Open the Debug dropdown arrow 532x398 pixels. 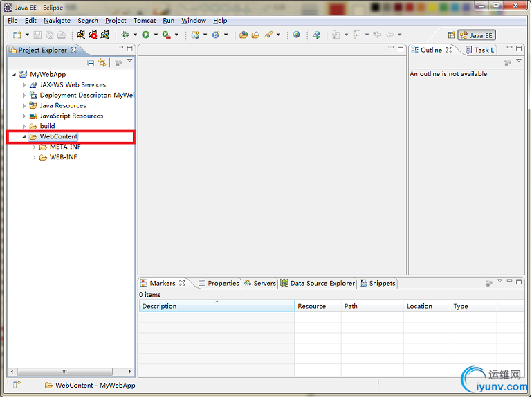coord(135,35)
